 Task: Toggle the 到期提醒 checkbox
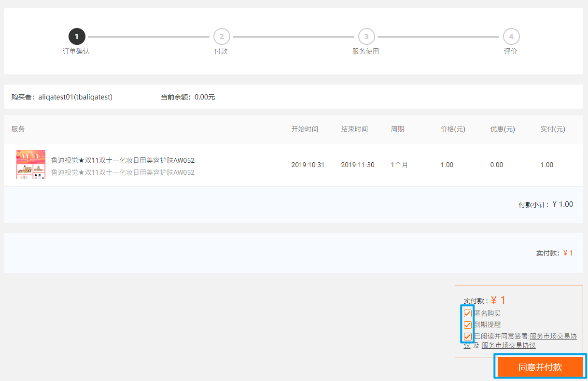468,325
